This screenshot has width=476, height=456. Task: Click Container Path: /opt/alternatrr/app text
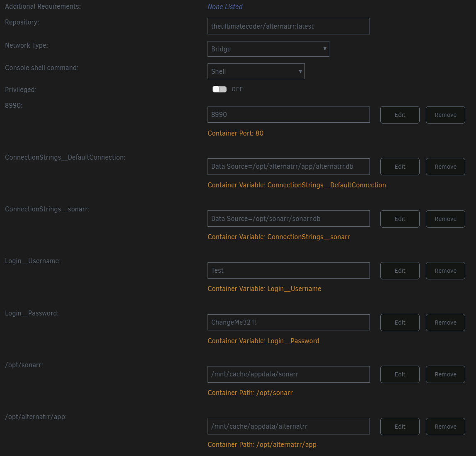coord(262,445)
